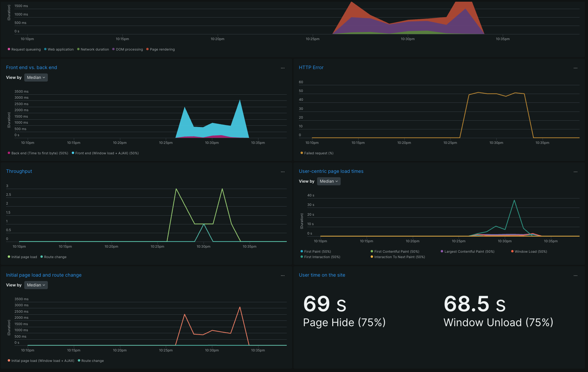Open Initial page load chart ellipsis menu
The width and height of the screenshot is (588, 372).
pyautogui.click(x=282, y=276)
